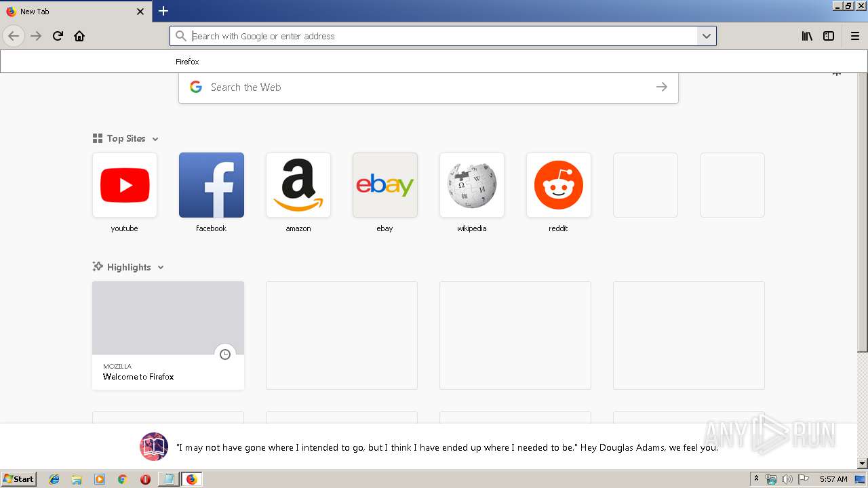Screen dimensions: 868x488
Task: Switch to the Firefox taskbar button
Action: pyautogui.click(x=191, y=479)
